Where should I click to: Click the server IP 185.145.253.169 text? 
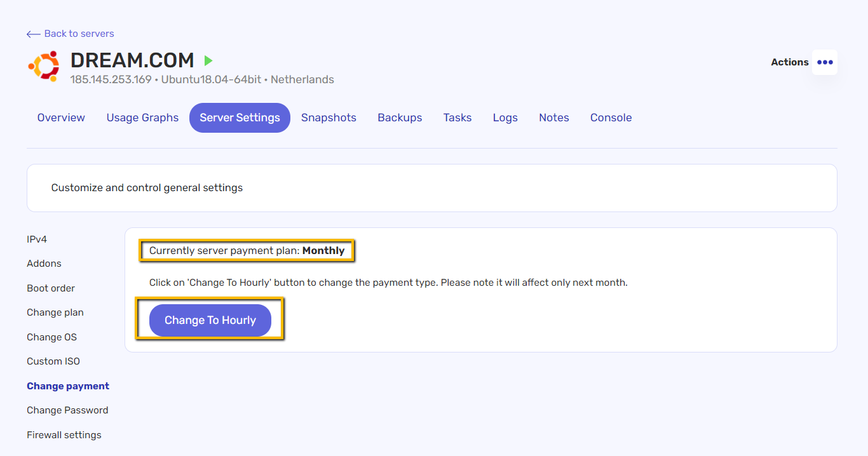tap(111, 80)
